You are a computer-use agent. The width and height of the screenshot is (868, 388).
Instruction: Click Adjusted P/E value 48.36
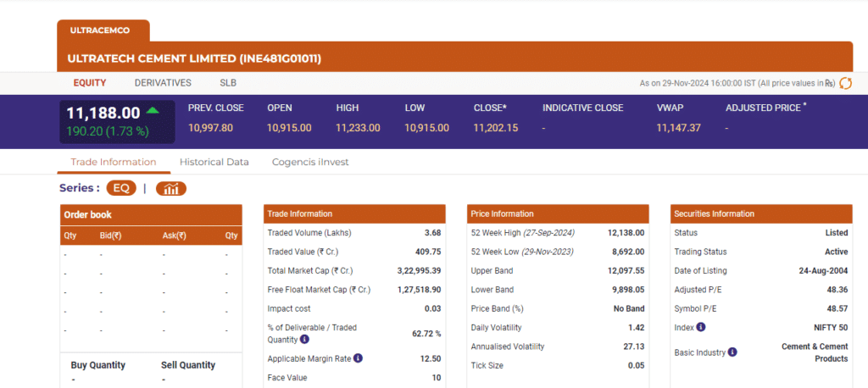point(837,290)
